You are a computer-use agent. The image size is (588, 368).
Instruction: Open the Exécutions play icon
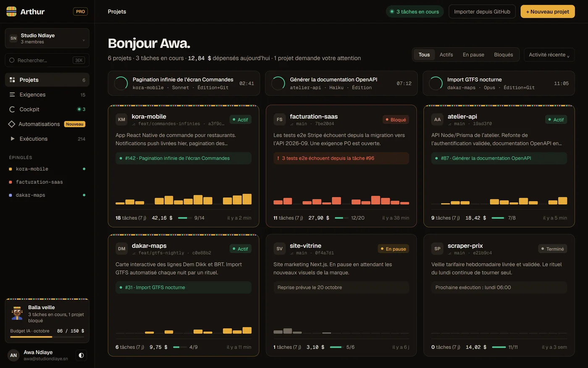pyautogui.click(x=13, y=138)
